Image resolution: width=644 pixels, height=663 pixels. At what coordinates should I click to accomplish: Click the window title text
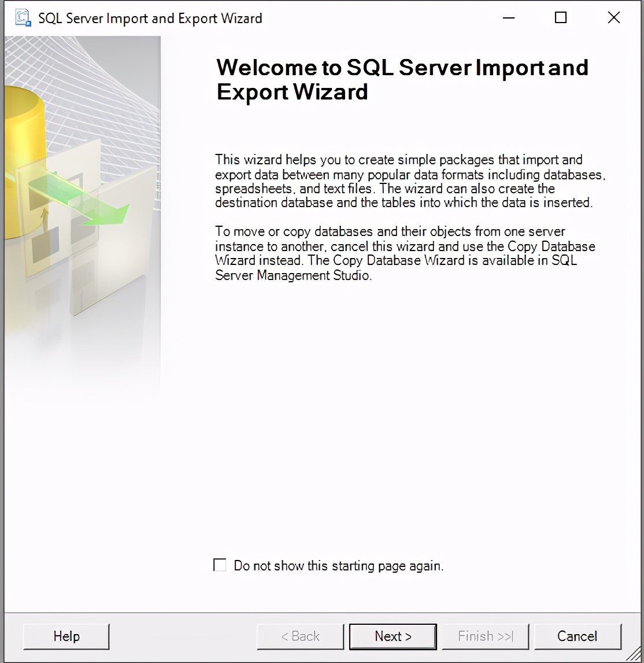pyautogui.click(x=150, y=19)
